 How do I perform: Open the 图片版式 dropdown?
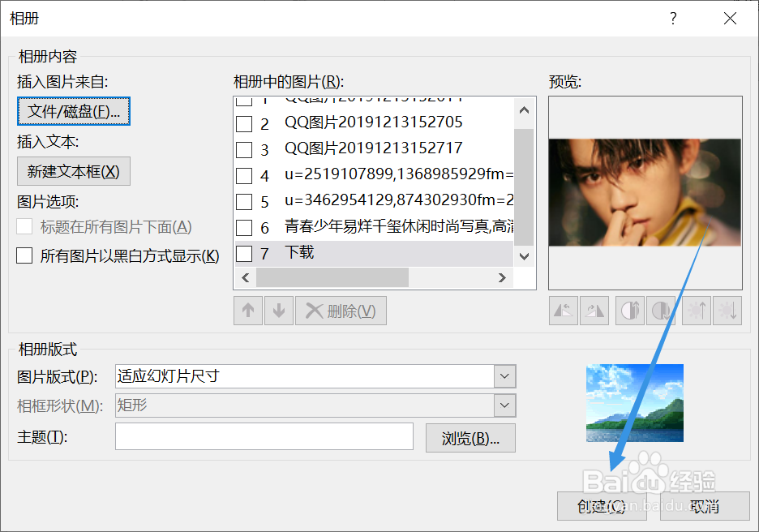[x=505, y=376]
